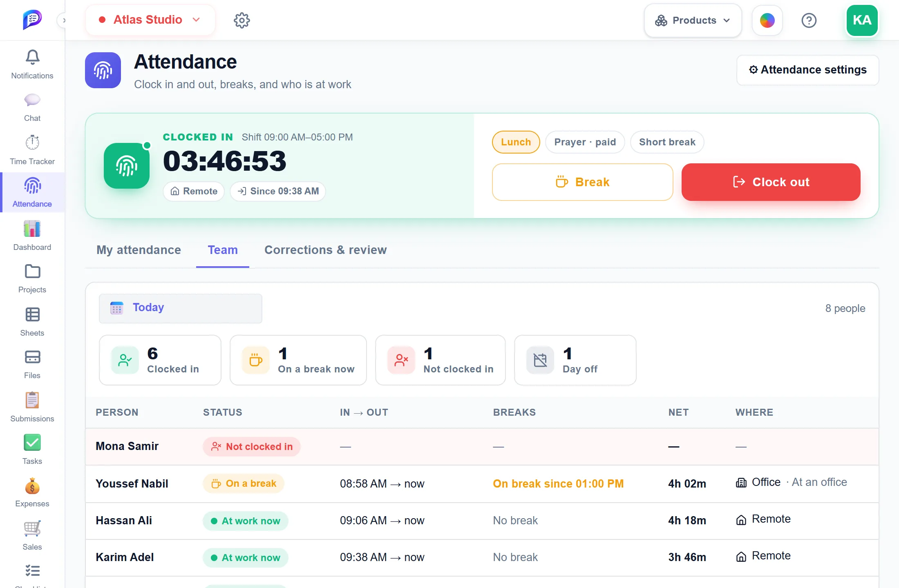Image resolution: width=899 pixels, height=588 pixels.
Task: Click the Office building icon in Youssef's row
Action: point(741,483)
